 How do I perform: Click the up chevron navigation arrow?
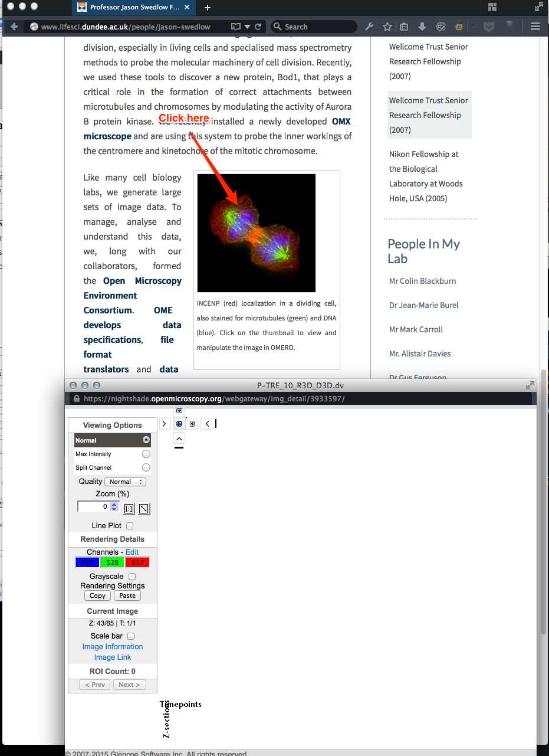click(179, 438)
